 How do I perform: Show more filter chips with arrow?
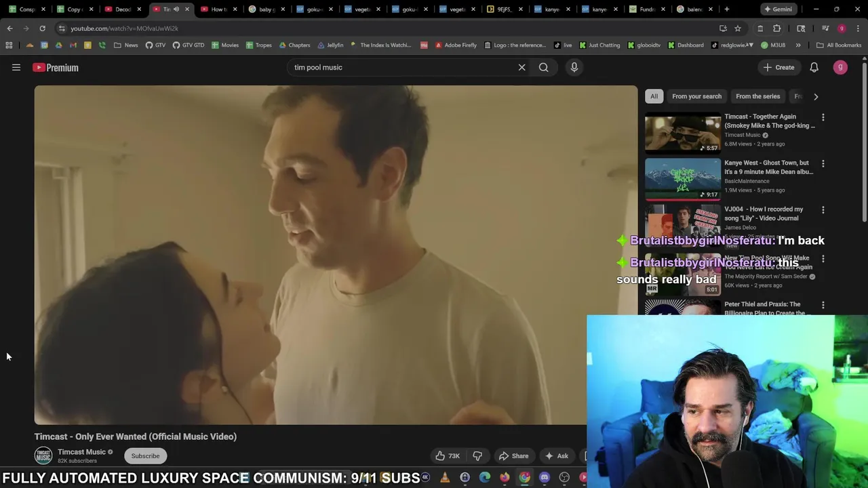pos(816,96)
